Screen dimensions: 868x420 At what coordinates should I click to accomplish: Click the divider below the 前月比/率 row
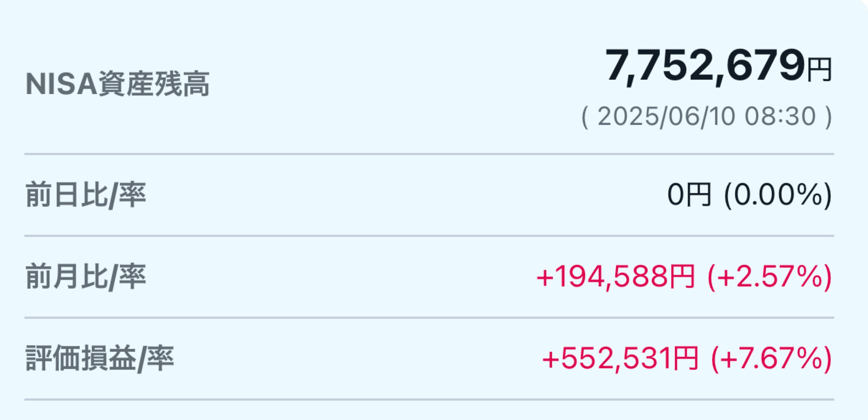(x=429, y=318)
